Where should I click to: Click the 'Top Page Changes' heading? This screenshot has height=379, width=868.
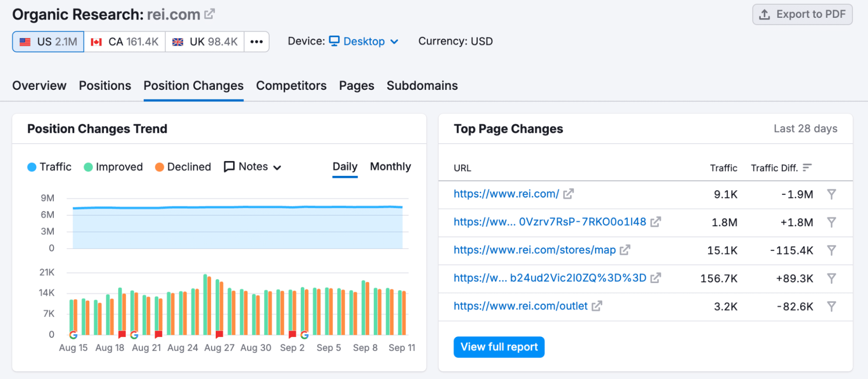[508, 129]
